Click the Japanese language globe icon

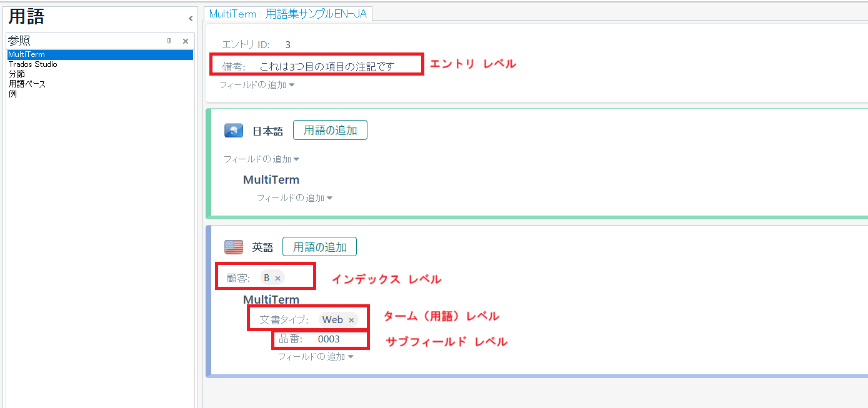click(234, 131)
